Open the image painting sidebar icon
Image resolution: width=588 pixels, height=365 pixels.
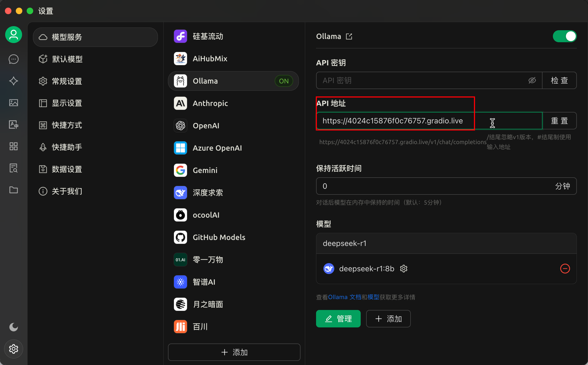(13, 103)
